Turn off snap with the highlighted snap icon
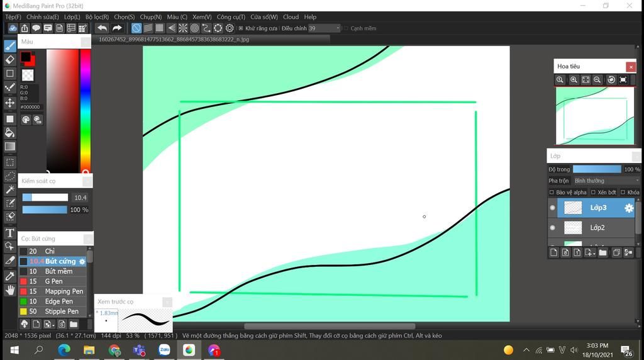644x360 pixels. (136, 28)
